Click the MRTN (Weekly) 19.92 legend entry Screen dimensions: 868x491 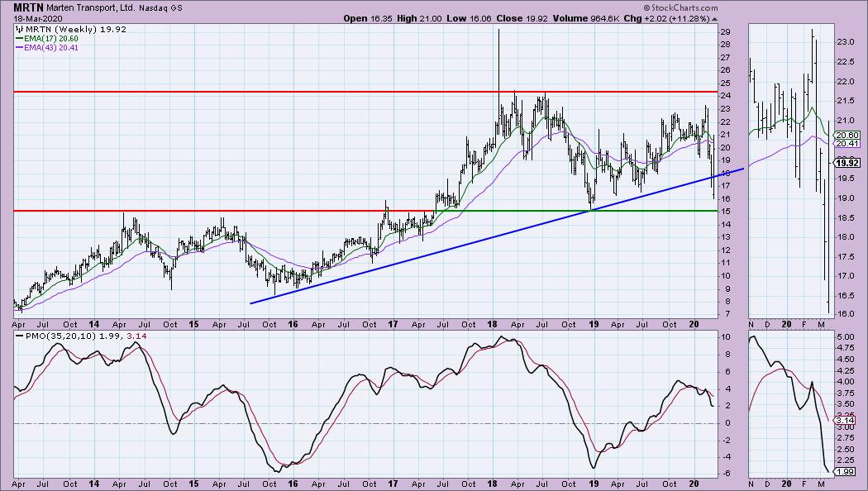[71, 29]
